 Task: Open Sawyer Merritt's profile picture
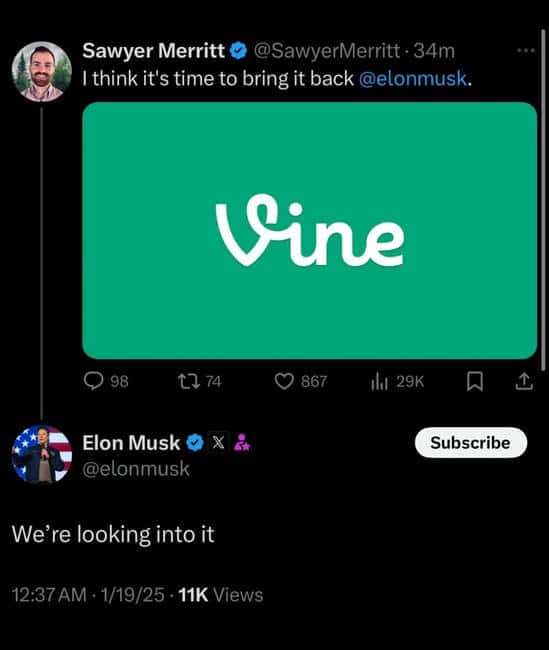pos(41,71)
